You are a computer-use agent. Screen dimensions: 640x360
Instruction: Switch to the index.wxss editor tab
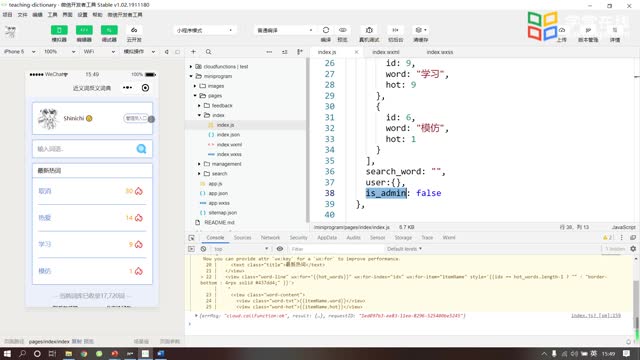click(x=440, y=52)
